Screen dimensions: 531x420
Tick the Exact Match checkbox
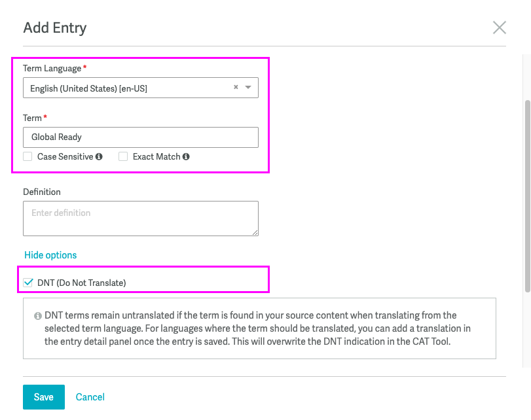pos(123,156)
